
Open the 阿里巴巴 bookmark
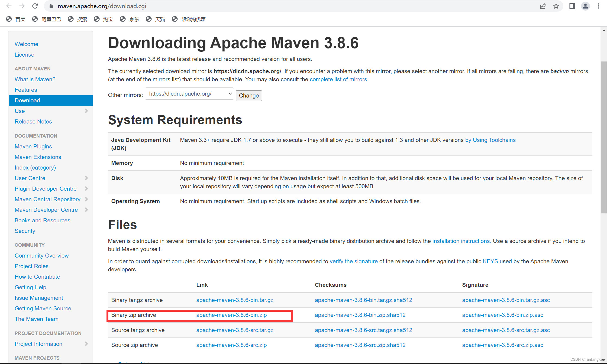pyautogui.click(x=47, y=19)
